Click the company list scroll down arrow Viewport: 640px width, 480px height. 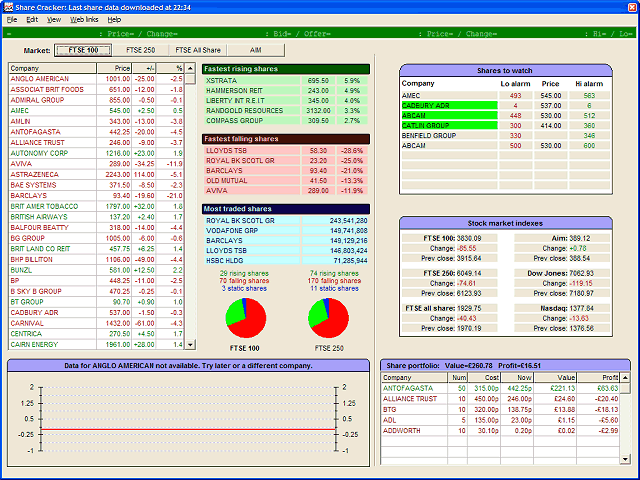(x=190, y=344)
